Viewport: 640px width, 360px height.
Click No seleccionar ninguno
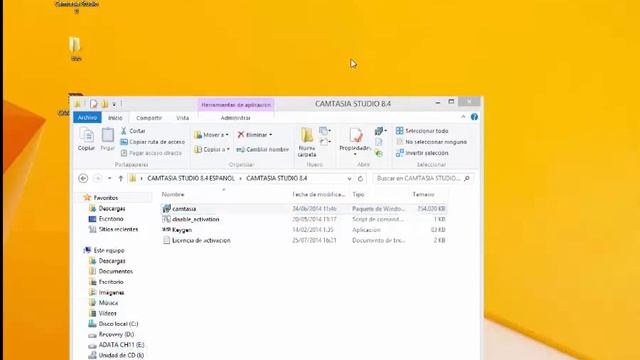tap(431, 142)
